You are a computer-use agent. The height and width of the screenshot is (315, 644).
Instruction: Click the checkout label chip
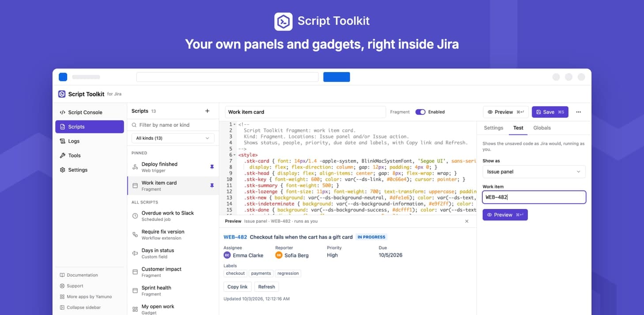click(235, 273)
